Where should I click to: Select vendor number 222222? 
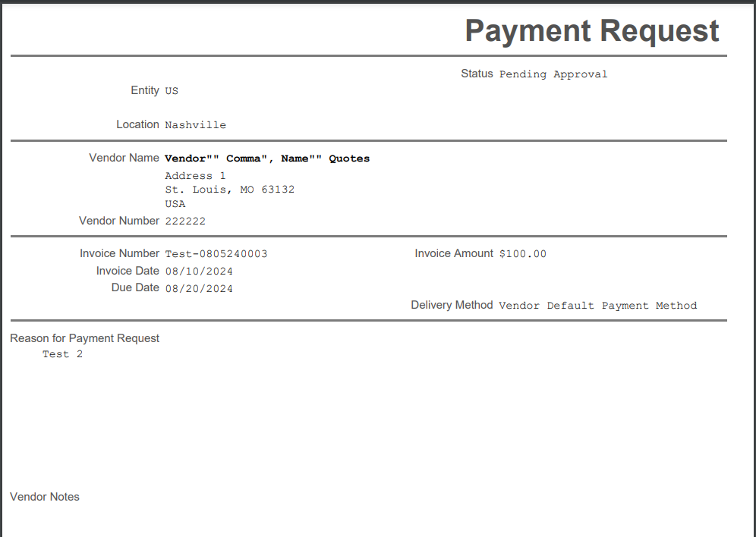tap(185, 221)
